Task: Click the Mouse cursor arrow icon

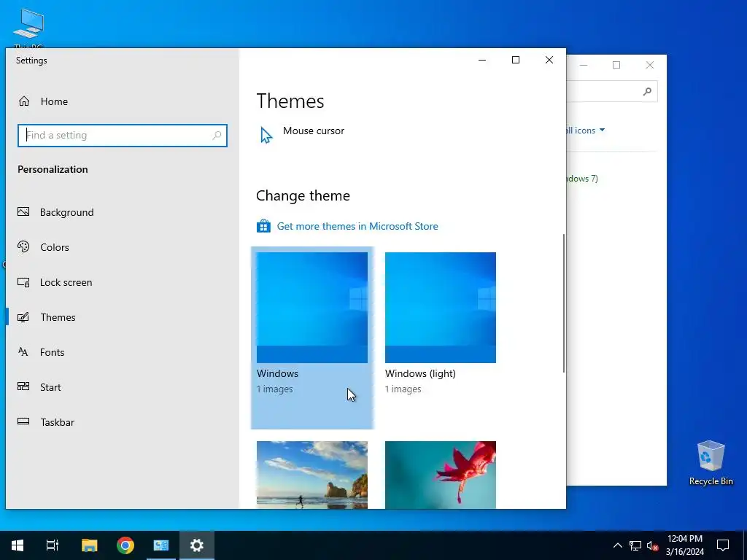Action: coord(266,135)
